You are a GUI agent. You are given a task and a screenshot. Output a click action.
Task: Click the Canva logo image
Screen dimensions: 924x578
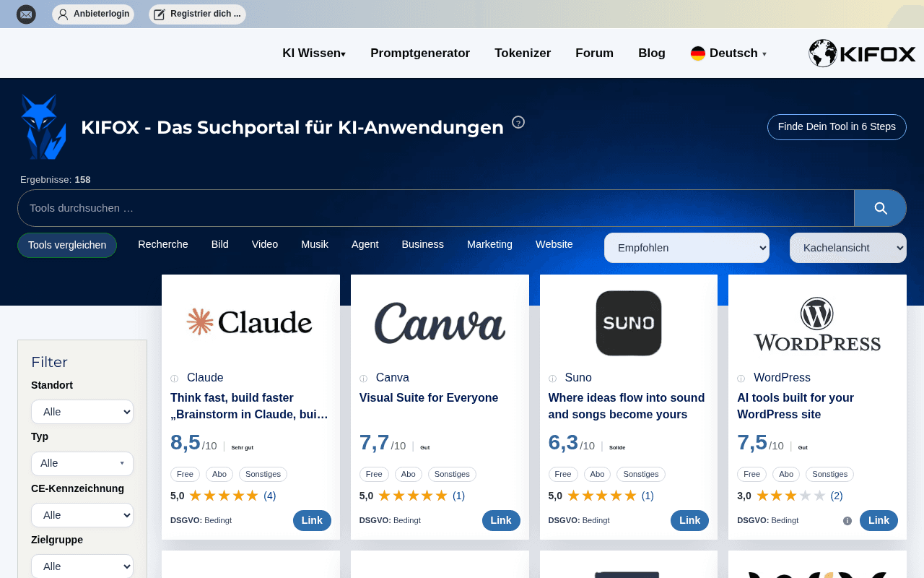440,322
